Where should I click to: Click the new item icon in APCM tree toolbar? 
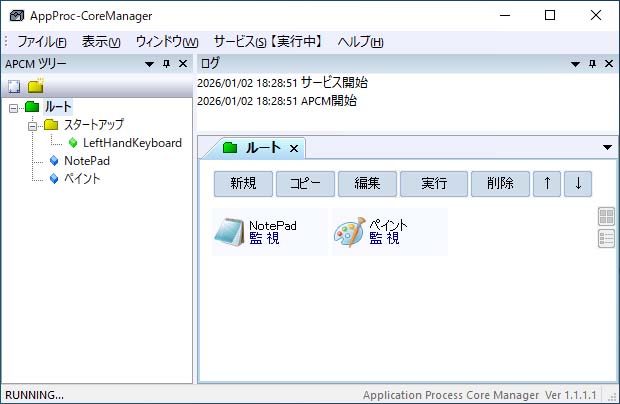pyautogui.click(x=14, y=86)
